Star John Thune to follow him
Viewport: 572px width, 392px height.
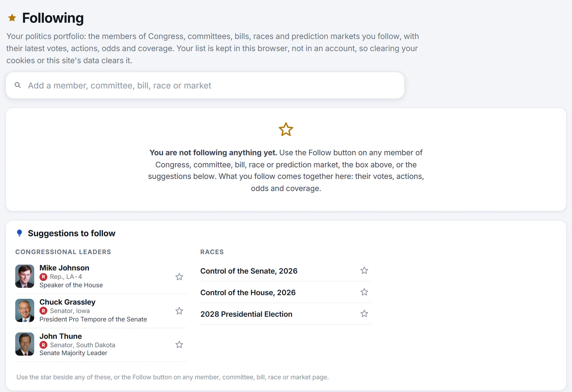179,345
